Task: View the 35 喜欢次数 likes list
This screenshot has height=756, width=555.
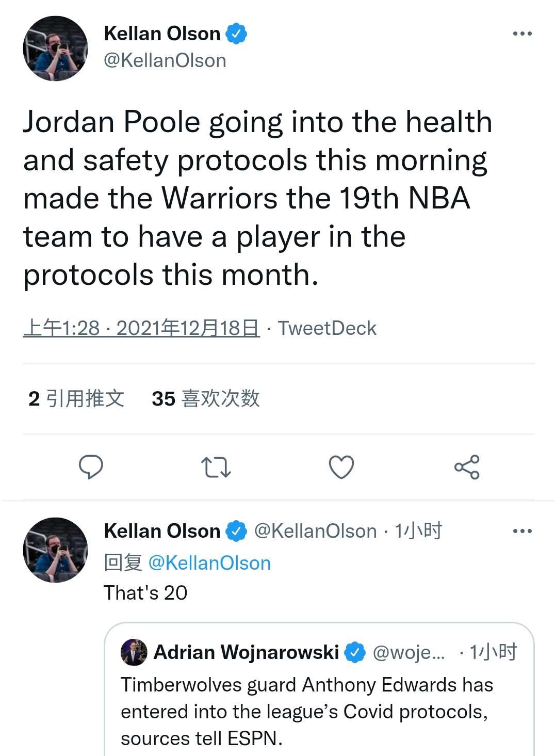Action: (205, 398)
